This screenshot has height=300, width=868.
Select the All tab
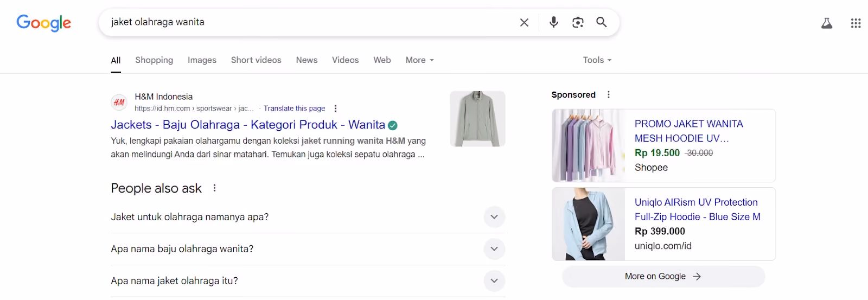tap(116, 60)
